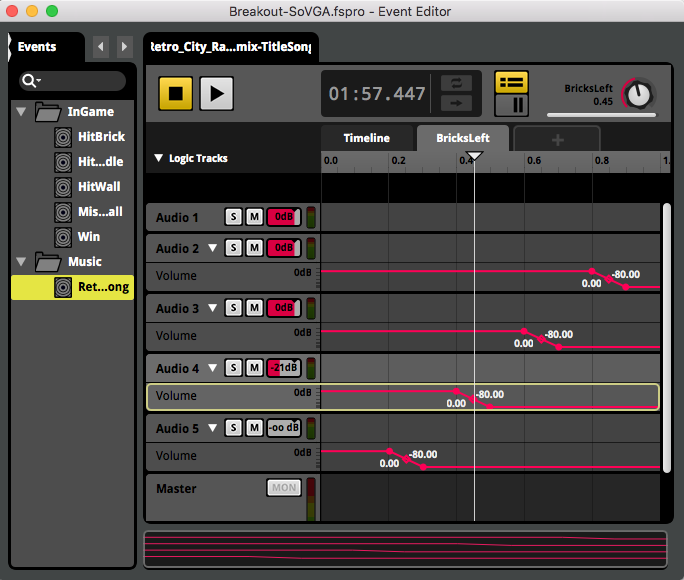
Task: Click the MON button on Master track
Action: pos(284,488)
